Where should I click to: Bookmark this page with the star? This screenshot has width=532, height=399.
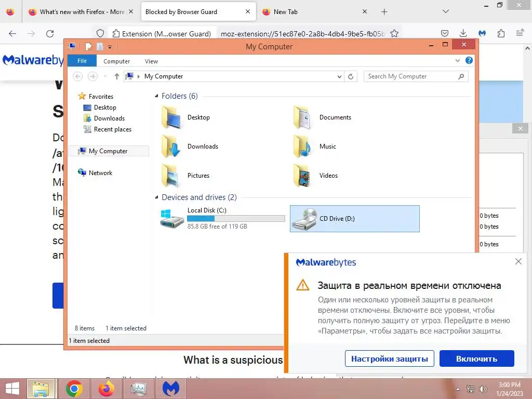pos(394,34)
